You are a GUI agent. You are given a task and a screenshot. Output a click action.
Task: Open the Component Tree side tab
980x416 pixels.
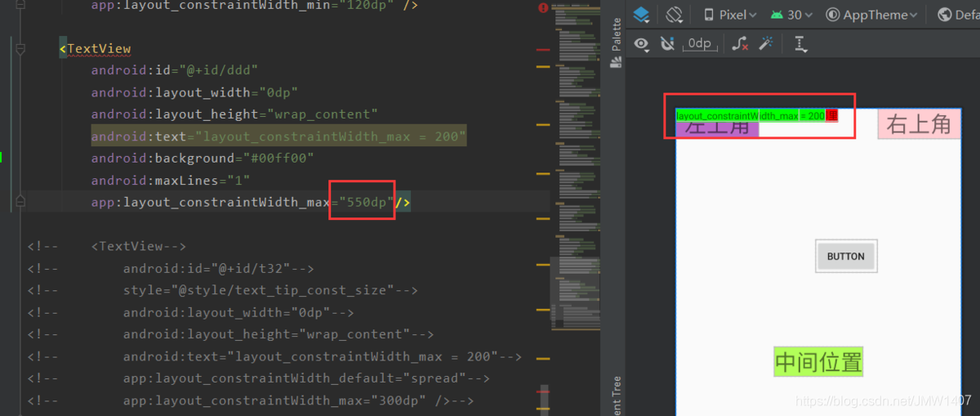pyautogui.click(x=617, y=396)
